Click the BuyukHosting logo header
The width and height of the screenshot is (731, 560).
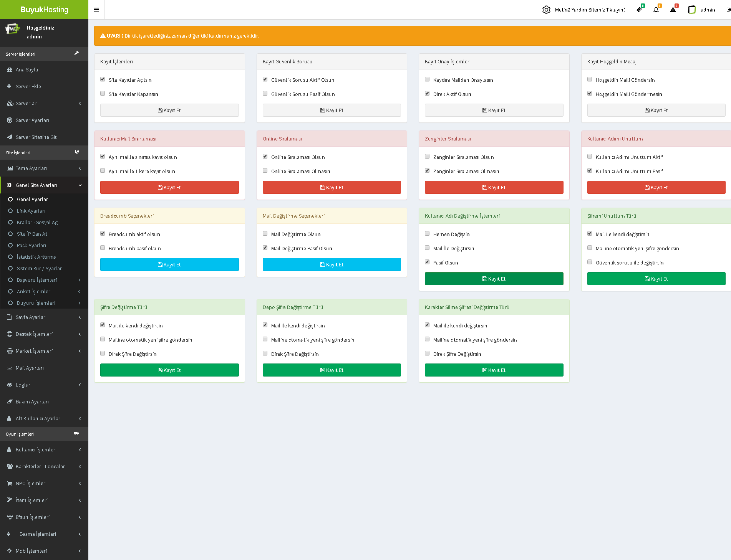point(44,10)
